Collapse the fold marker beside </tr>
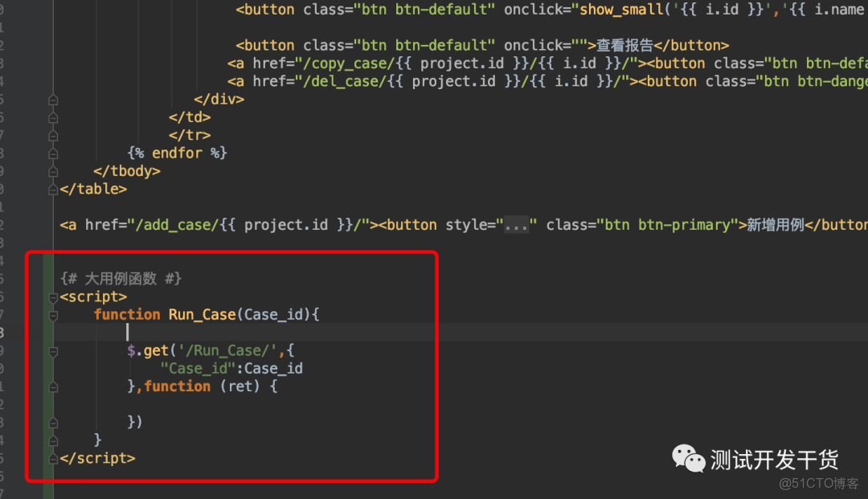868x499 pixels. coord(53,136)
